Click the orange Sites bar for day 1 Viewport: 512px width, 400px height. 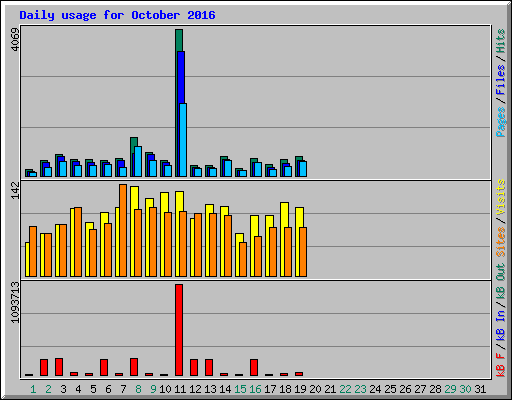(33, 251)
